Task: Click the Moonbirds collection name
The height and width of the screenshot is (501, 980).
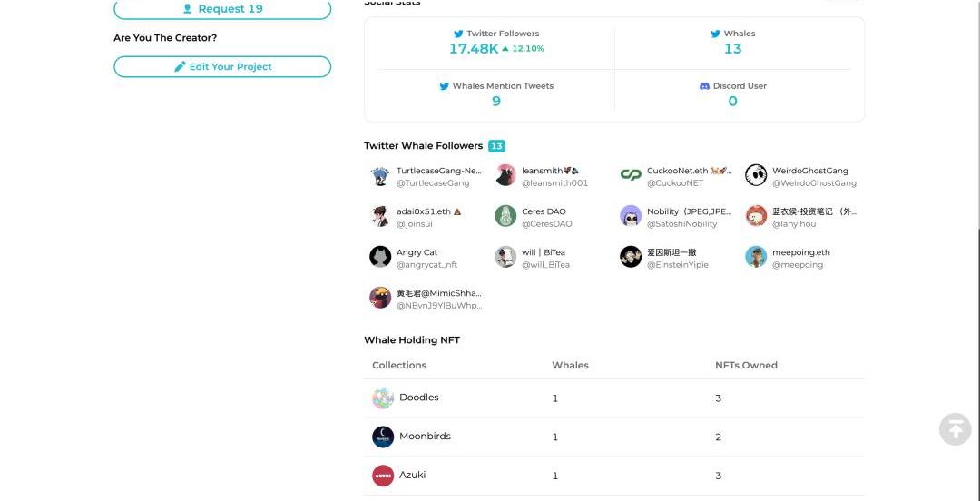Action: [x=425, y=436]
